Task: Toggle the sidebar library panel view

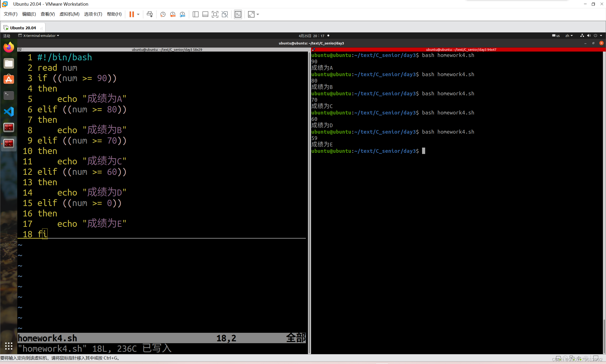Action: tap(195, 14)
